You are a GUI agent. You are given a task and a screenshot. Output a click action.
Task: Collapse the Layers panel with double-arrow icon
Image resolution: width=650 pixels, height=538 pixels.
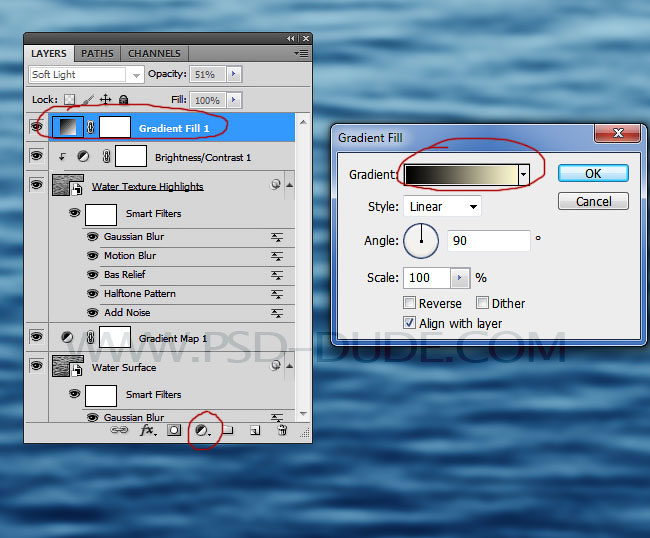pyautogui.click(x=291, y=39)
